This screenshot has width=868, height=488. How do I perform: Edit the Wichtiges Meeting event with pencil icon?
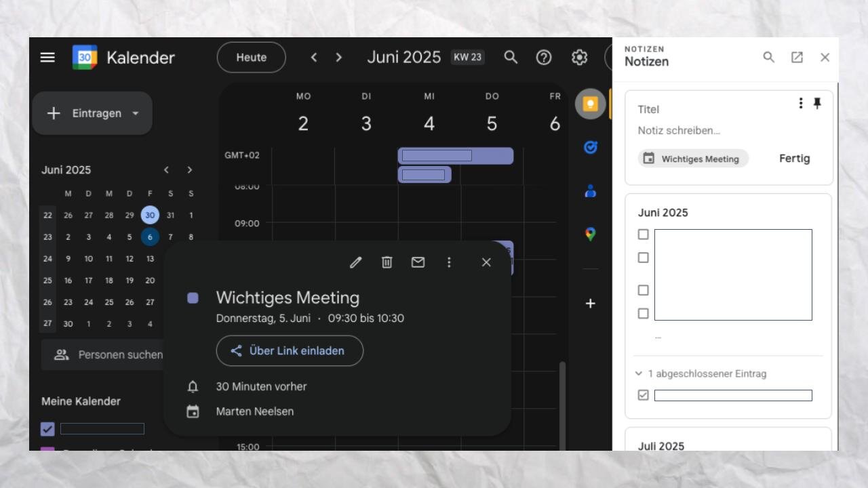click(355, 262)
